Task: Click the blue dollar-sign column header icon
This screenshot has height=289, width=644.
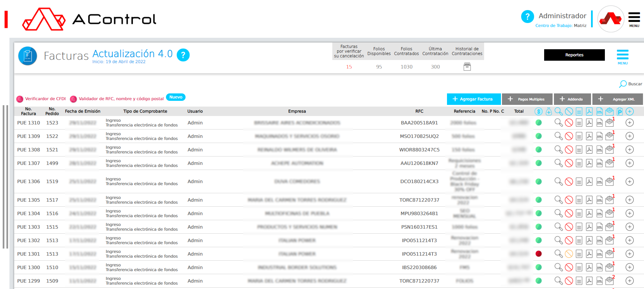Action: [x=539, y=112]
